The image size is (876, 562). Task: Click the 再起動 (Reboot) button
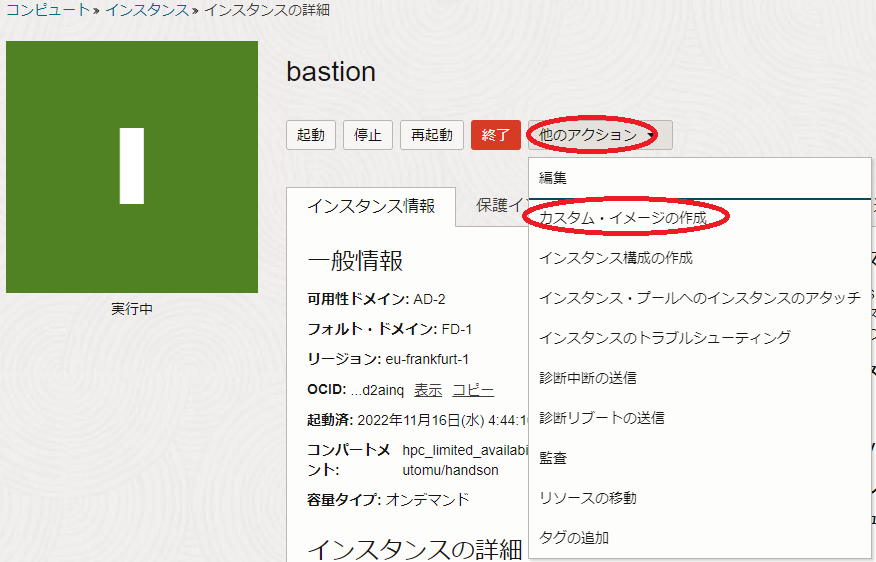(431, 135)
